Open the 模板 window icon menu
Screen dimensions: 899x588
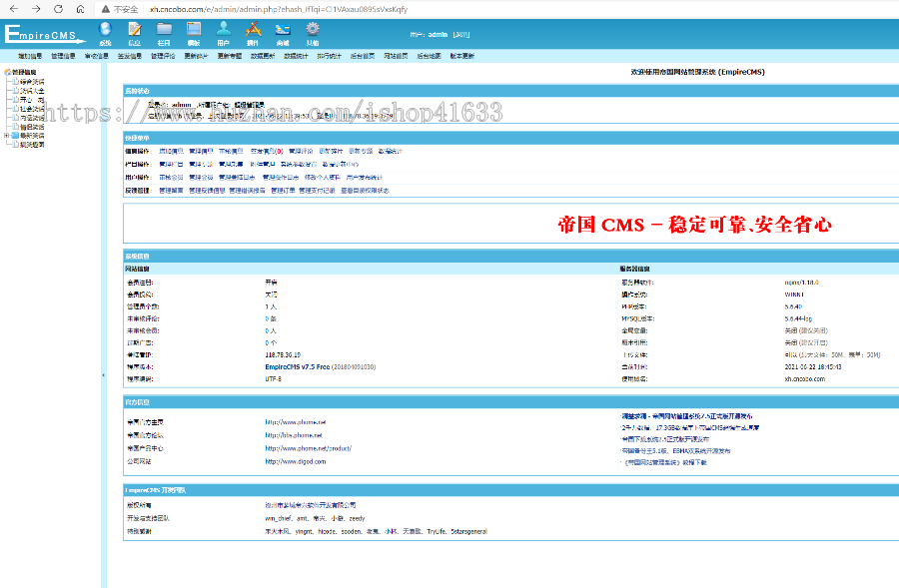pos(194,34)
